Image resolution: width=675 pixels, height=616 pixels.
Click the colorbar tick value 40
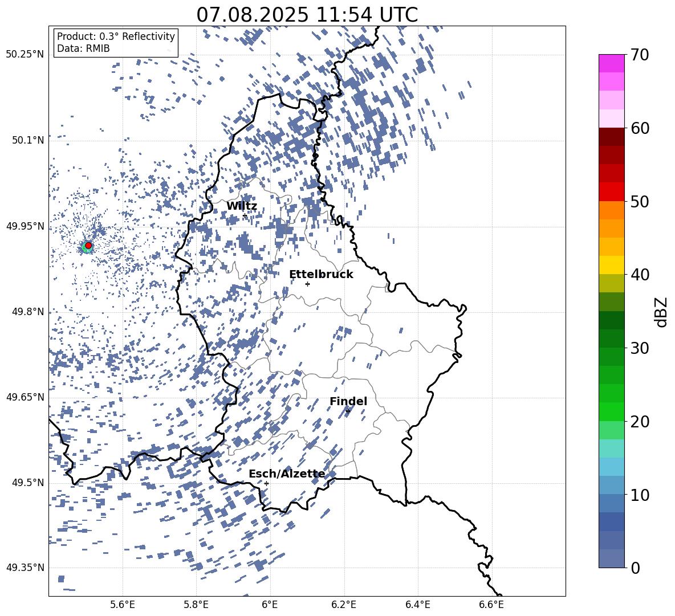tap(640, 275)
